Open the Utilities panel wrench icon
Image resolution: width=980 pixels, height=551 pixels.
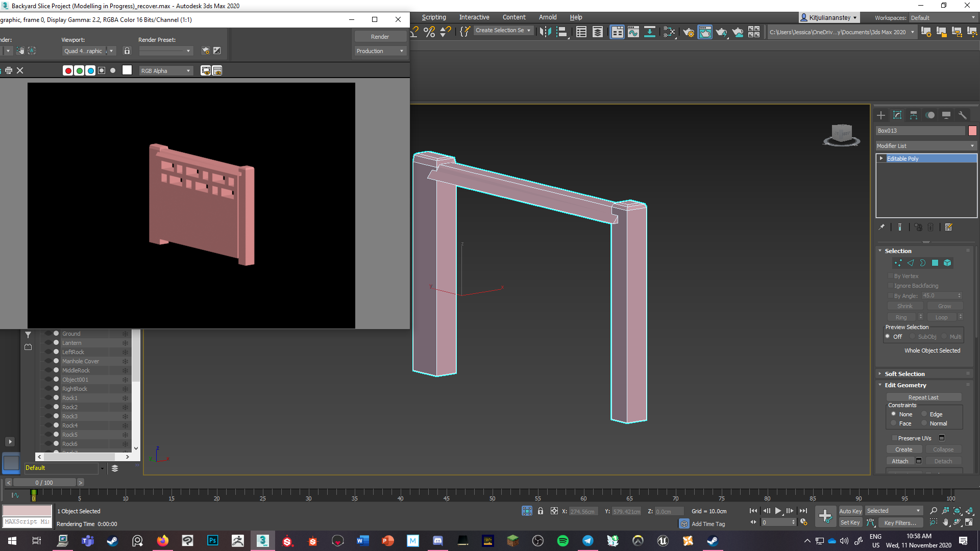pyautogui.click(x=963, y=115)
